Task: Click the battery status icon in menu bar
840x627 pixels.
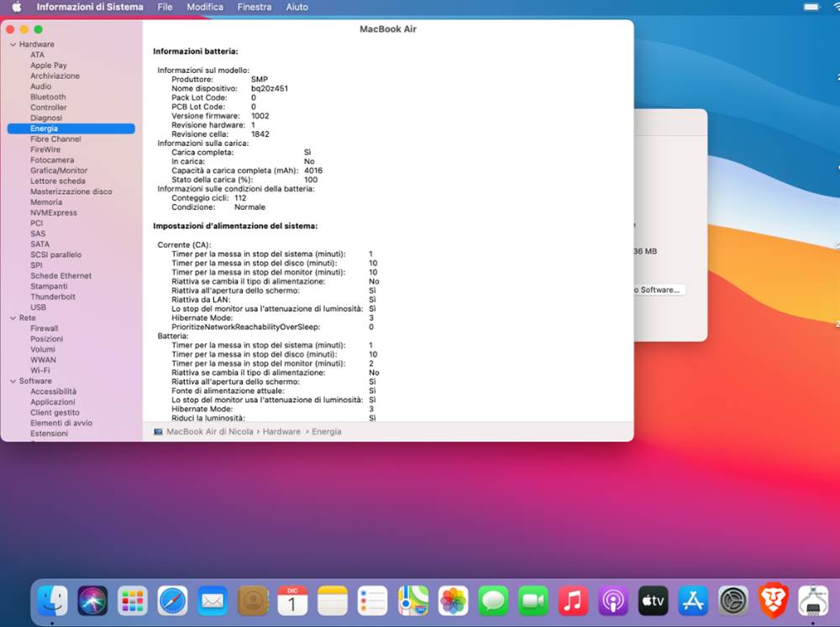Action: 811,7
